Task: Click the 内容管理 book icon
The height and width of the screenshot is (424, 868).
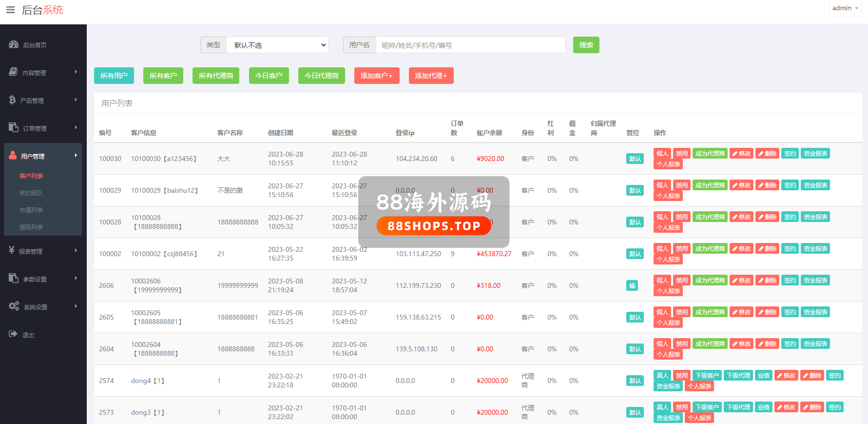Action: [13, 72]
